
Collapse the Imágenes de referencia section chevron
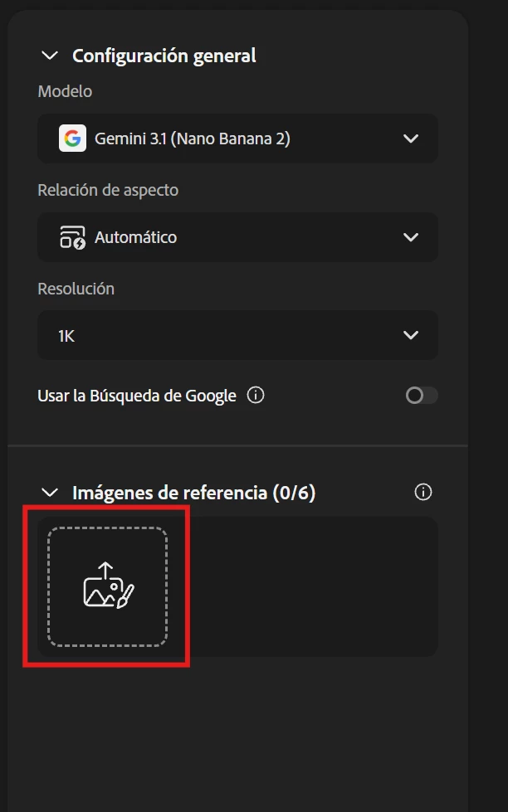pyautogui.click(x=50, y=492)
